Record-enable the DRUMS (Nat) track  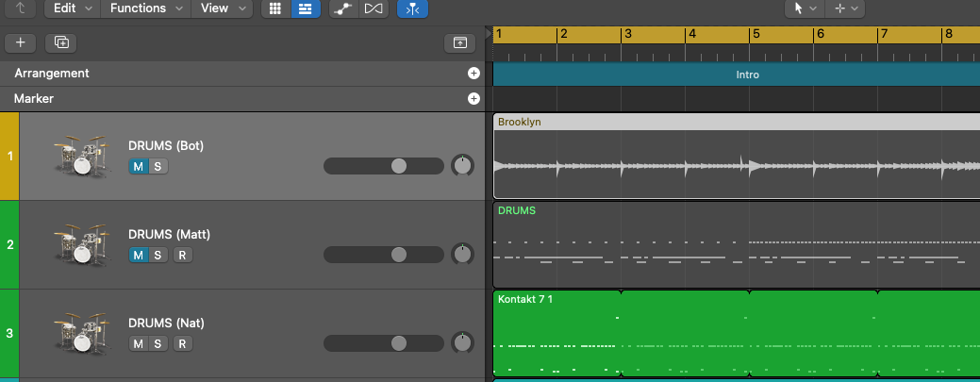click(182, 344)
